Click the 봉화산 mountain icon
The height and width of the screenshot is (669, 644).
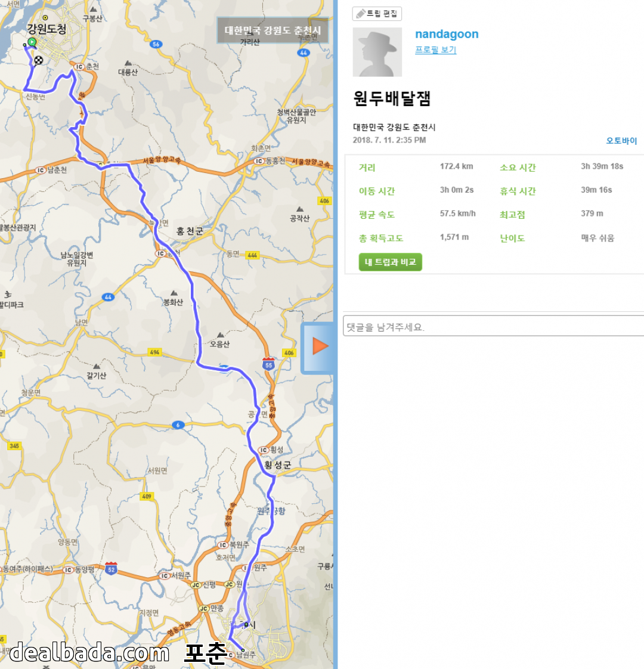point(174,293)
